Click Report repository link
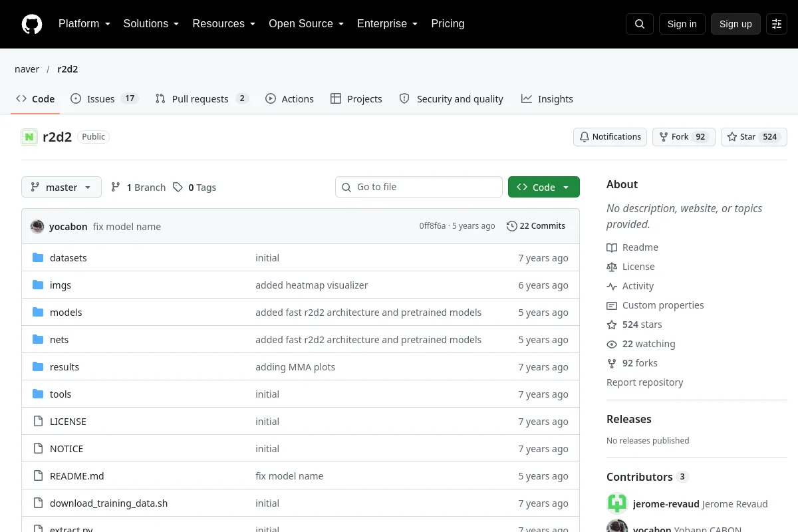The height and width of the screenshot is (532, 798). click(644, 382)
